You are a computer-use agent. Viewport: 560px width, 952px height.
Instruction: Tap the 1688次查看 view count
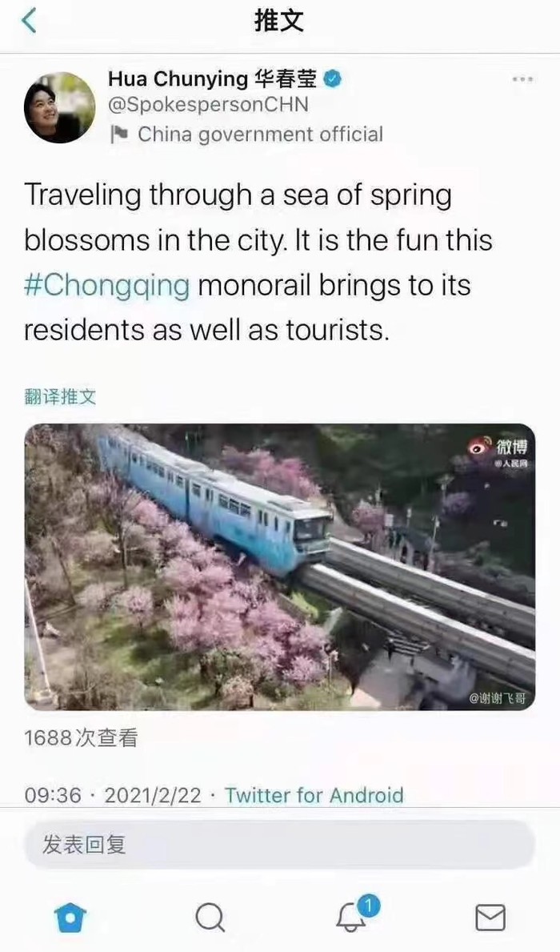click(82, 738)
